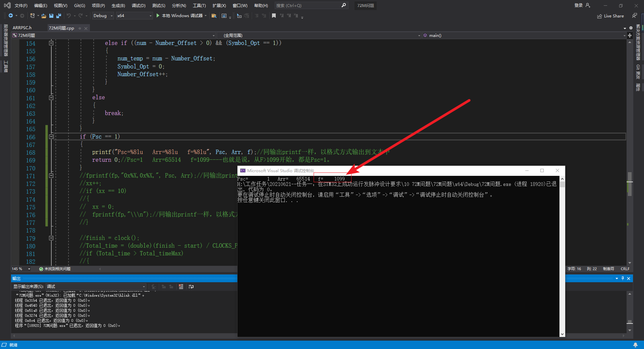The height and width of the screenshot is (349, 644).
Task: Collapse the else block at line 161
Action: click(x=51, y=98)
